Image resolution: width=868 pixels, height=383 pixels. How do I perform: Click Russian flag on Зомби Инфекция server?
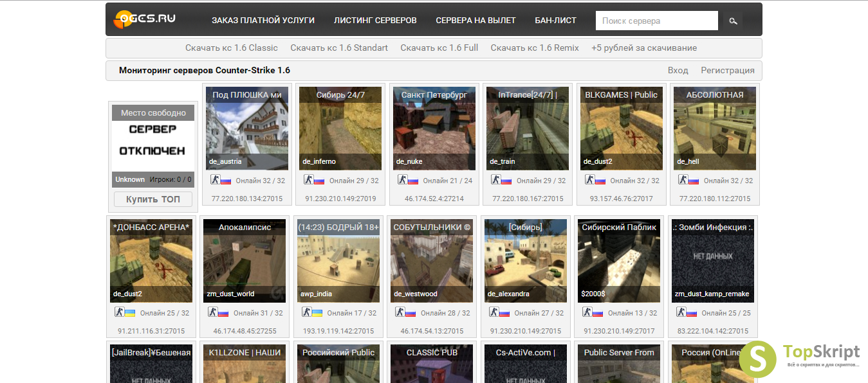pyautogui.click(x=692, y=313)
